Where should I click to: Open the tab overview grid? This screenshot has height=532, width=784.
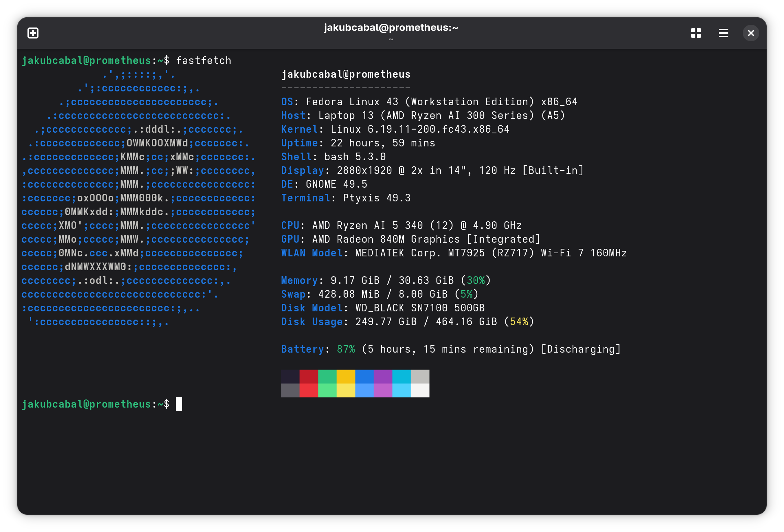696,33
